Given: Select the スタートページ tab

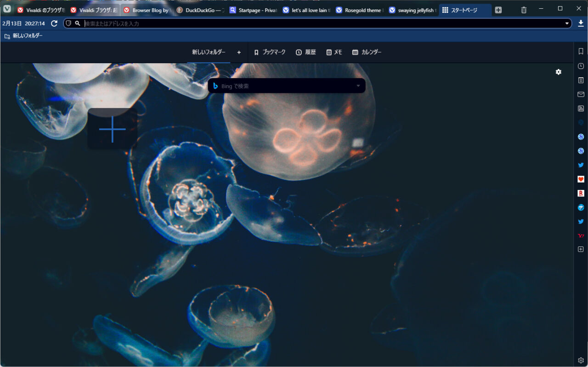Looking at the screenshot, I should (465, 10).
